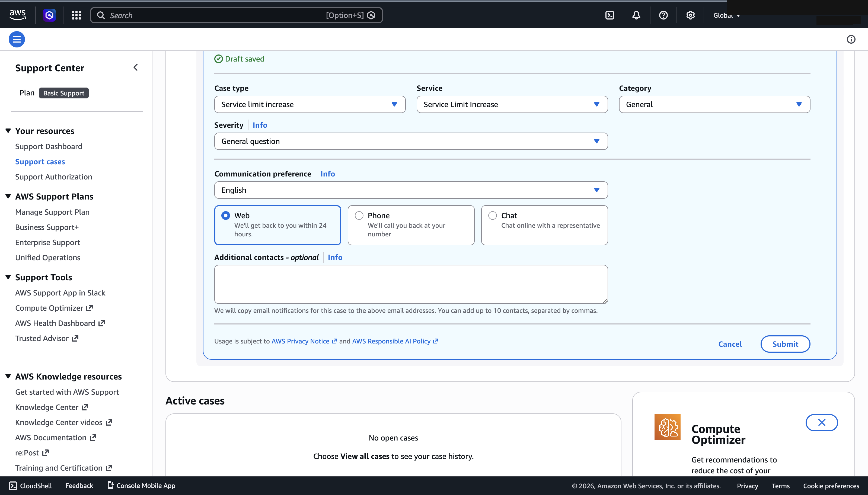Toggle the blue hamburger navigation button
868x495 pixels.
pos(17,39)
